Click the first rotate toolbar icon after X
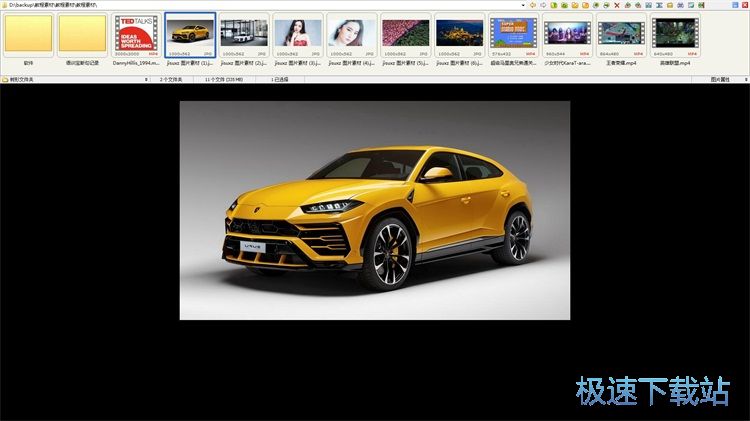Viewport: 750px width, 421px height. pyautogui.click(x=628, y=5)
